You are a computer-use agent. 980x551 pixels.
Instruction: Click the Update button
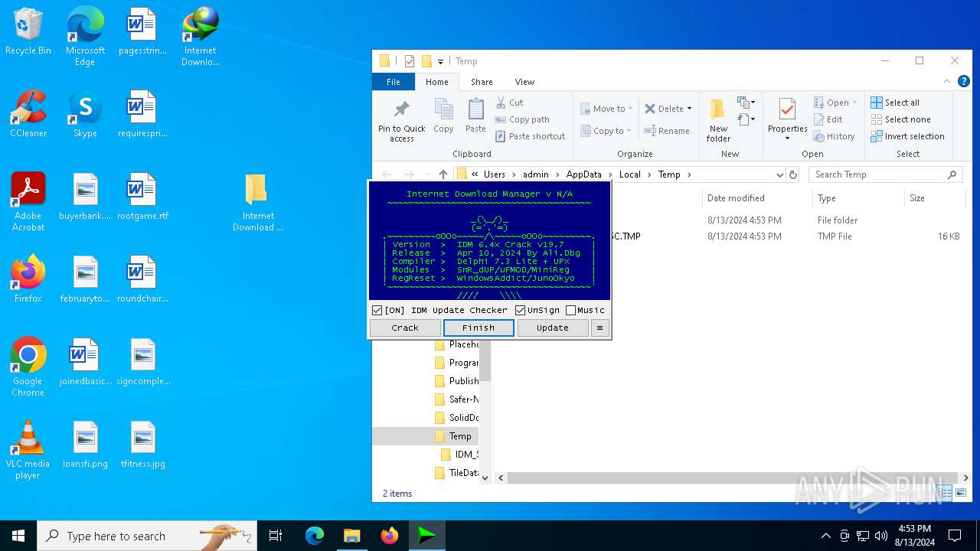tap(552, 328)
